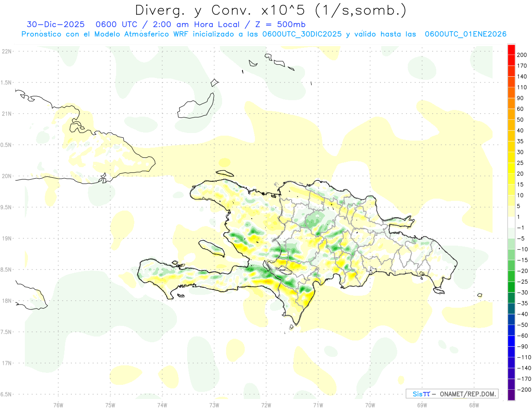Click the colorbar value label '140'
The image size is (532, 411).
(523, 77)
